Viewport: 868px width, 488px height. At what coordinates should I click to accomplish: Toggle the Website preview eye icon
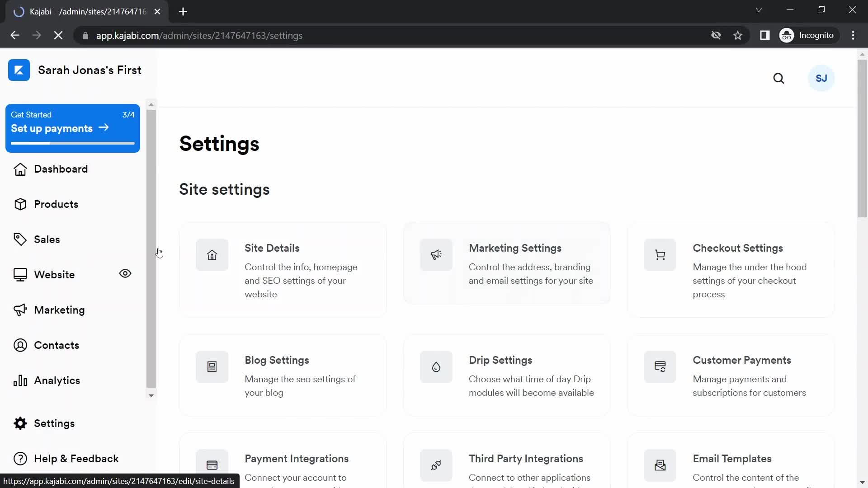click(125, 274)
